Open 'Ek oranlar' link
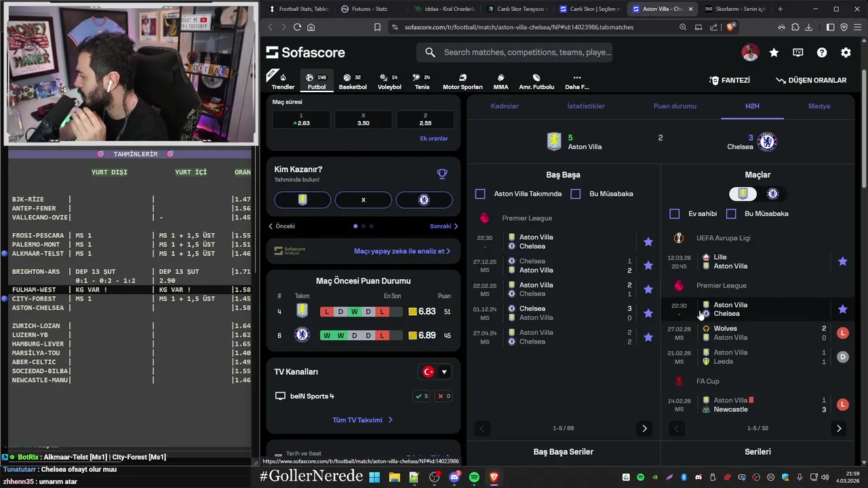The image size is (868, 488). (x=434, y=138)
